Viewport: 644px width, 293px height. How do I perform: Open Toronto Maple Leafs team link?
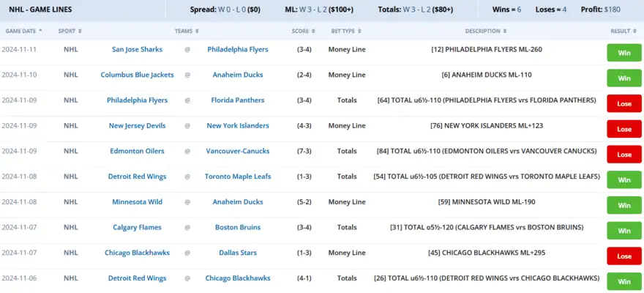(x=238, y=177)
